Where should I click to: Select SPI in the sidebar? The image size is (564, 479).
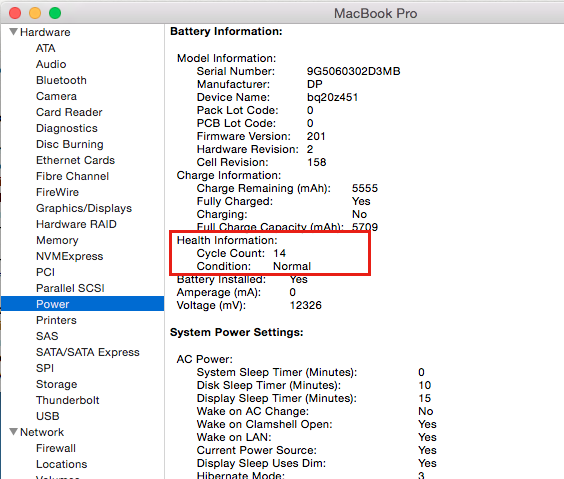tap(45, 368)
